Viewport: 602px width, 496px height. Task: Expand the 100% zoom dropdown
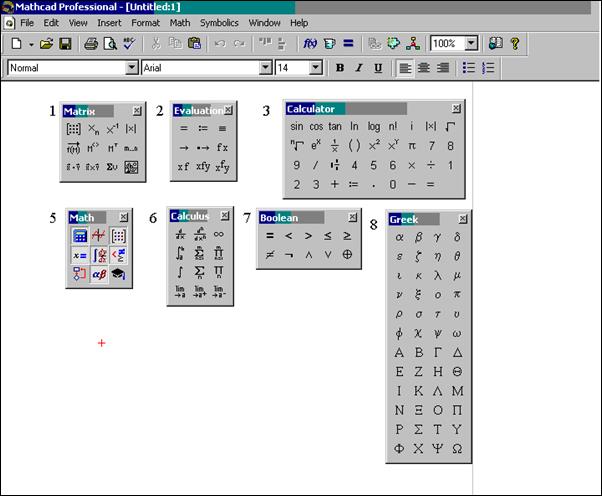pos(471,43)
